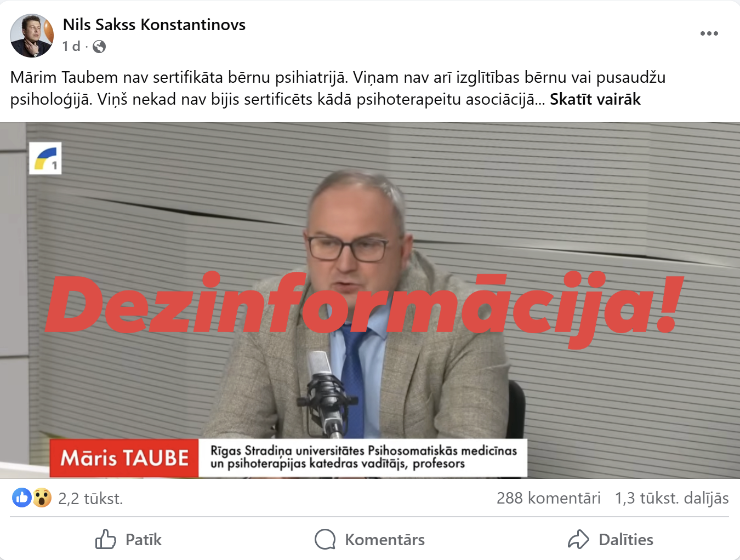Share the post via Dalīties label

pos(626,540)
